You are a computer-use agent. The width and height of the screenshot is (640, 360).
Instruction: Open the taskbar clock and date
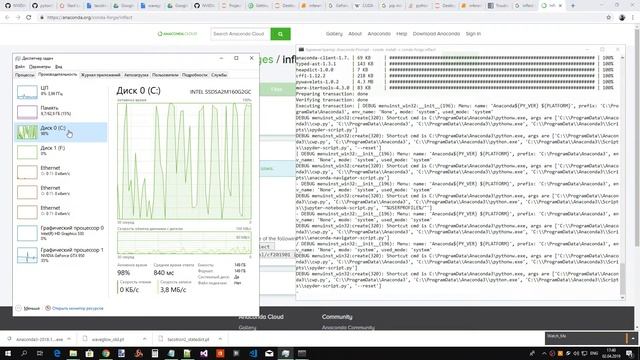(x=611, y=353)
